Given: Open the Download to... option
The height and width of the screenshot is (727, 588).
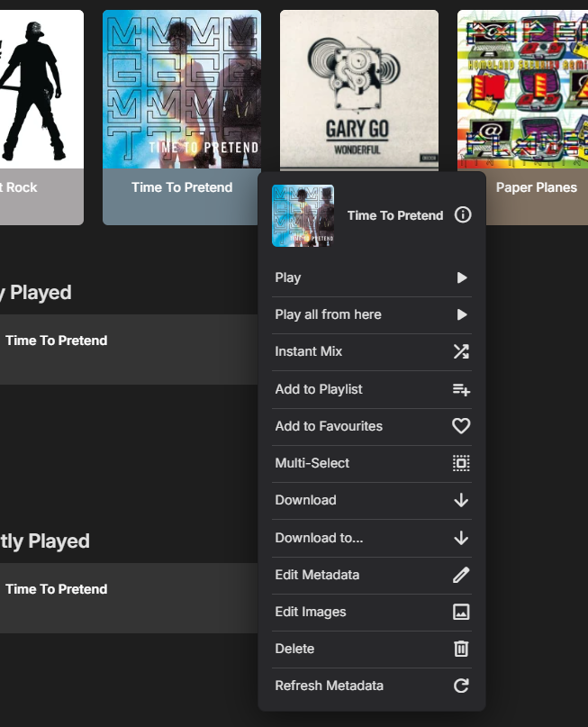Looking at the screenshot, I should 372,538.
